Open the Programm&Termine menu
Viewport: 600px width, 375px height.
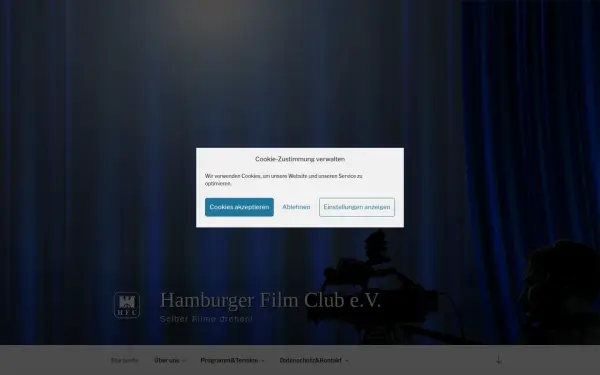(x=229, y=360)
